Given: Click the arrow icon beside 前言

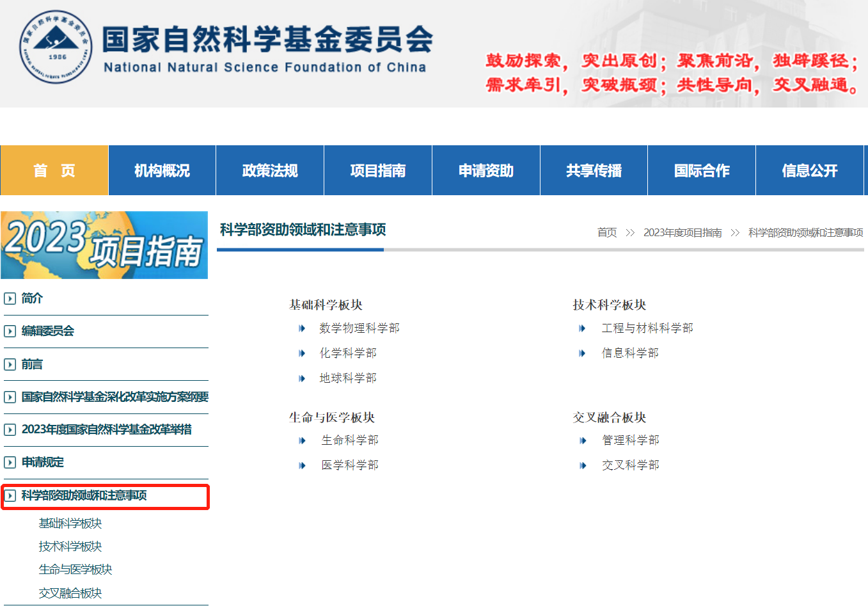Looking at the screenshot, I should (10, 364).
